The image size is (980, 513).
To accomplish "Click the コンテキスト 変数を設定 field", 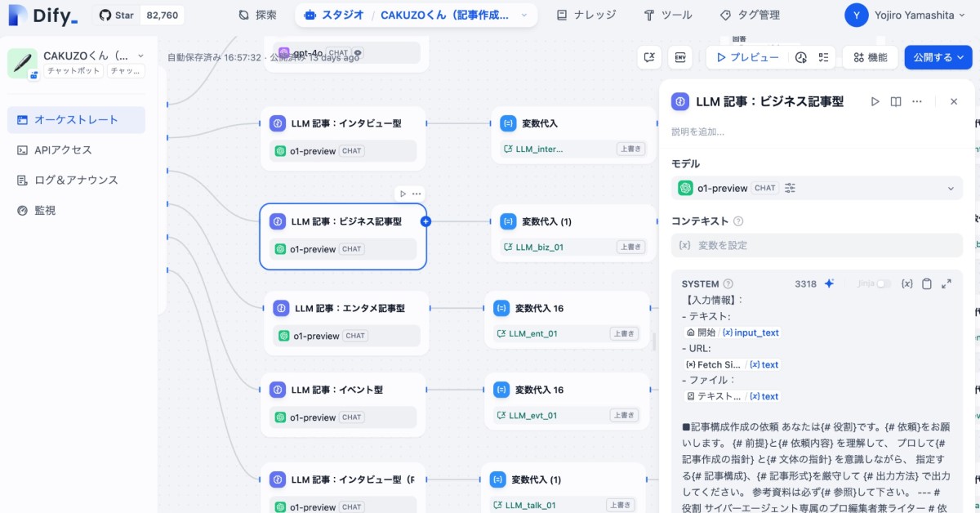I will [x=817, y=243].
